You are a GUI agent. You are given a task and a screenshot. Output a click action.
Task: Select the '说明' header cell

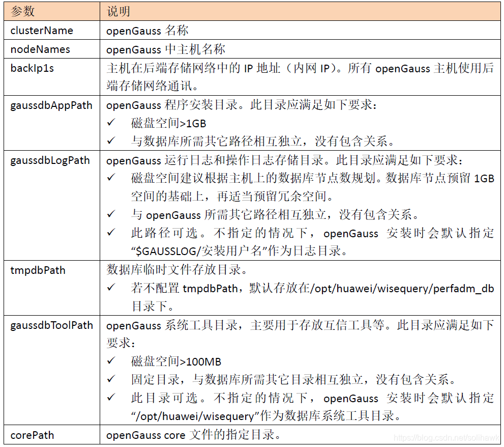tap(300, 11)
